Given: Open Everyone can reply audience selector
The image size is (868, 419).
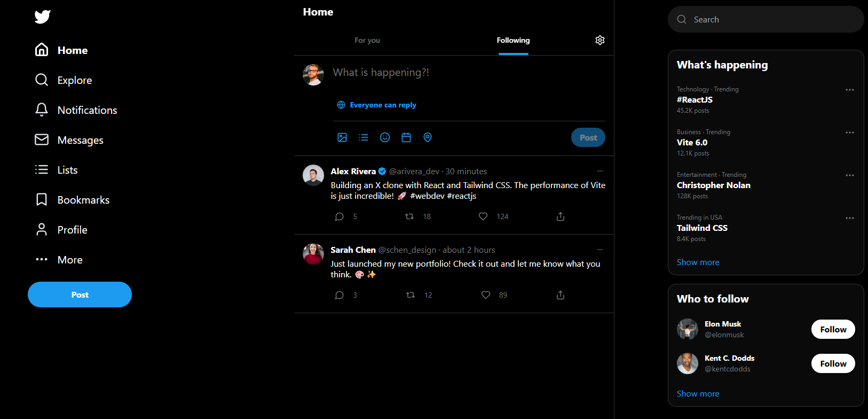Looking at the screenshot, I should point(377,105).
